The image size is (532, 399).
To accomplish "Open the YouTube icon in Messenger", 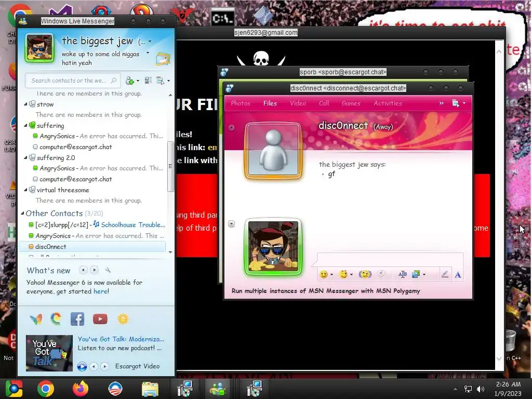I will coord(100,319).
